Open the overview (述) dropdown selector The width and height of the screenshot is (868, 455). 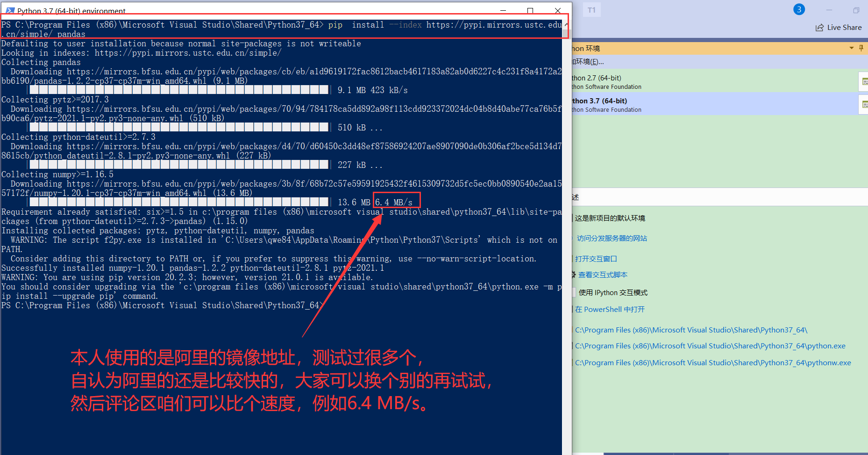click(x=720, y=197)
